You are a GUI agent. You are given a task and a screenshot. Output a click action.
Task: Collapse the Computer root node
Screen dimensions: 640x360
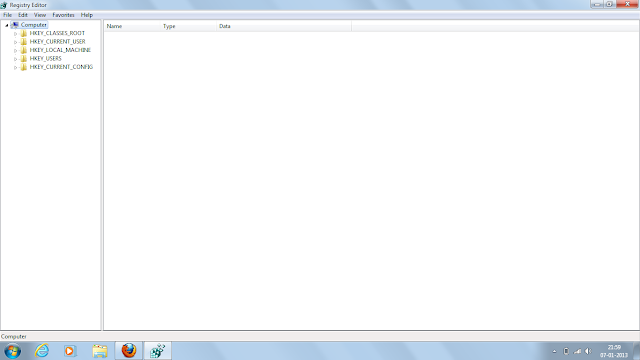pyautogui.click(x=7, y=25)
